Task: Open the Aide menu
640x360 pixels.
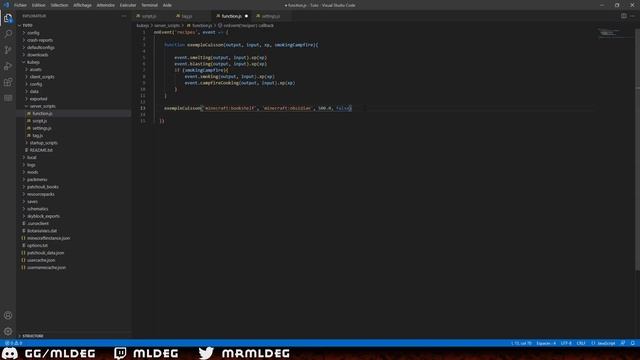Action: tap(167, 5)
